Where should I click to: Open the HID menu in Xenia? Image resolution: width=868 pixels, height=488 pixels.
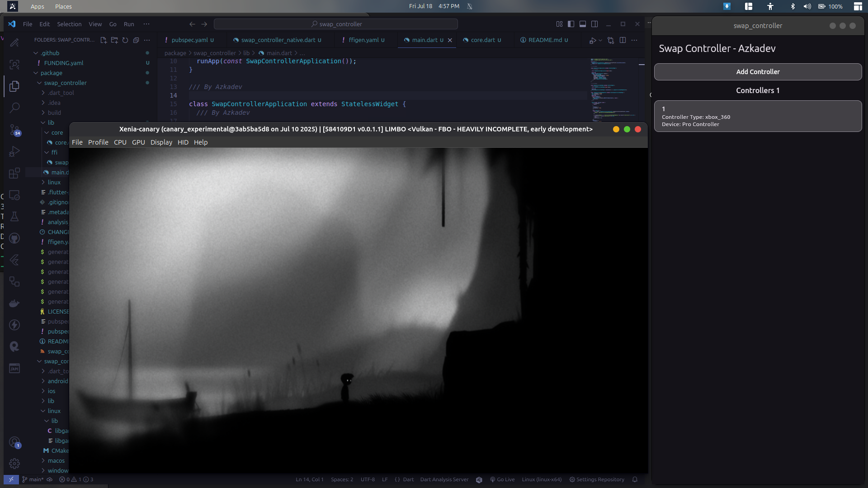pos(183,142)
